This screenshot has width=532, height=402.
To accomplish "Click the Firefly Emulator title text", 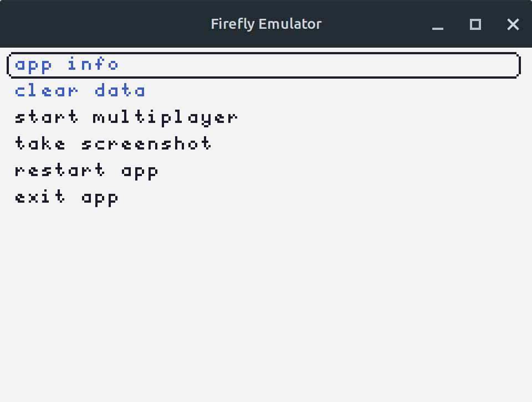I will pos(266,24).
